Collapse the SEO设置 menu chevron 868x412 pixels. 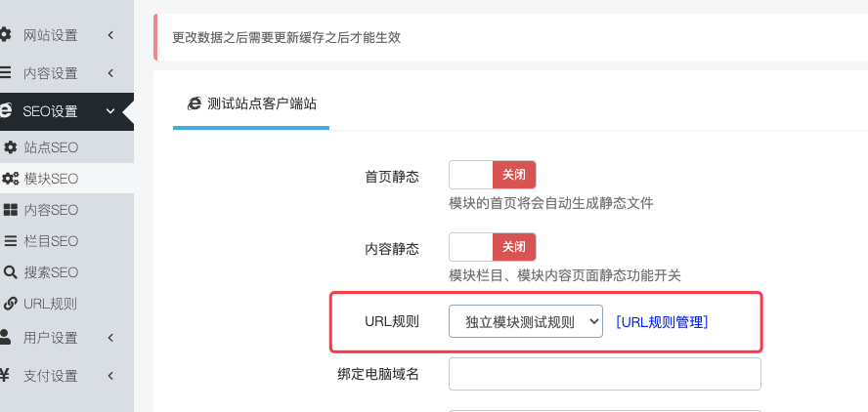pyautogui.click(x=110, y=111)
